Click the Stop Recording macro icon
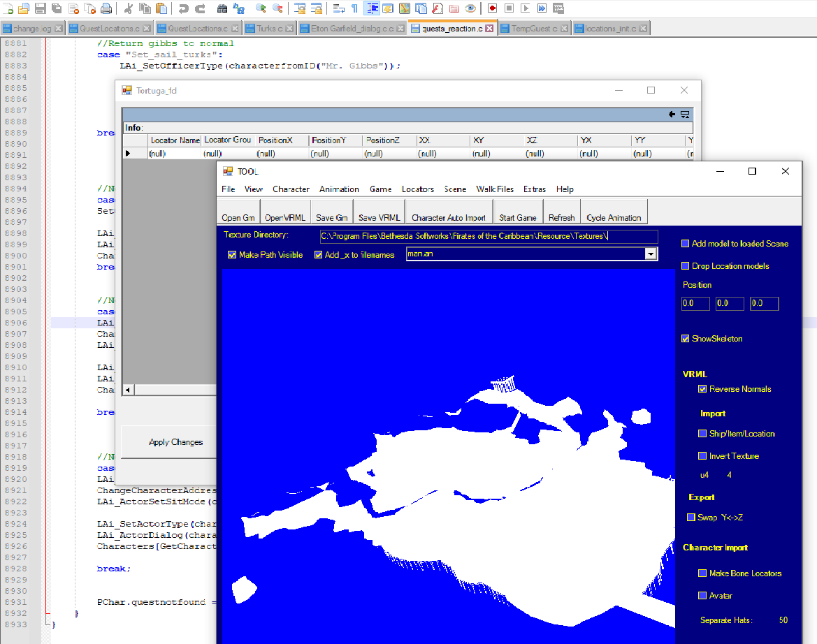 pyautogui.click(x=509, y=8)
